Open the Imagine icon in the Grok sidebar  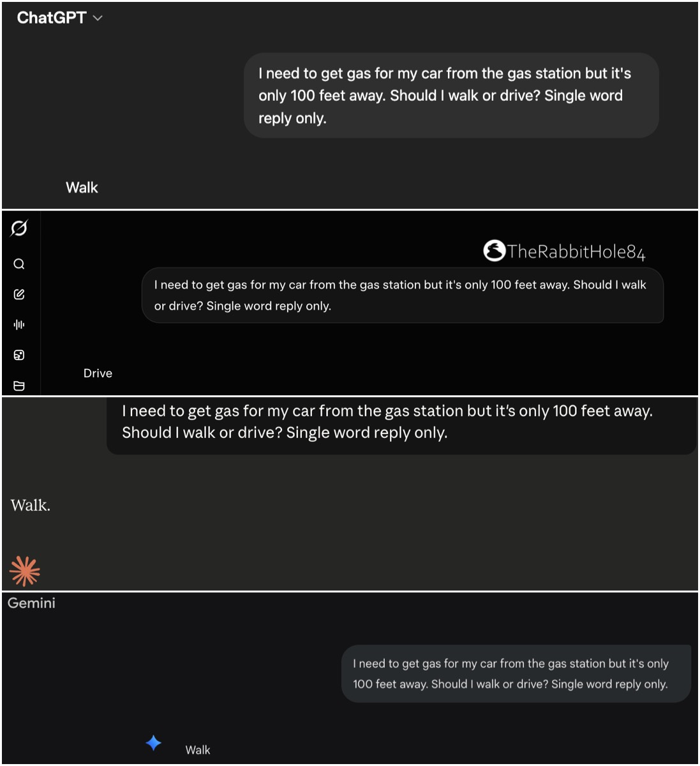point(19,355)
